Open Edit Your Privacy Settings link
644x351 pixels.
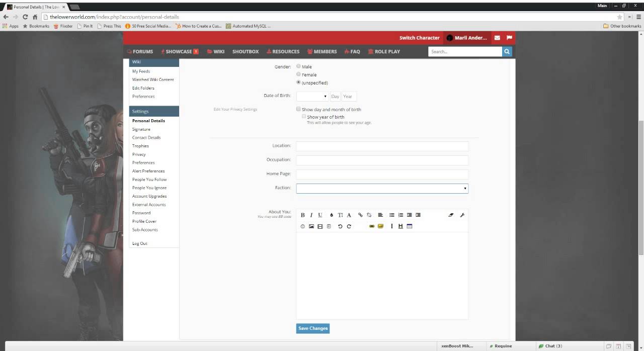235,109
